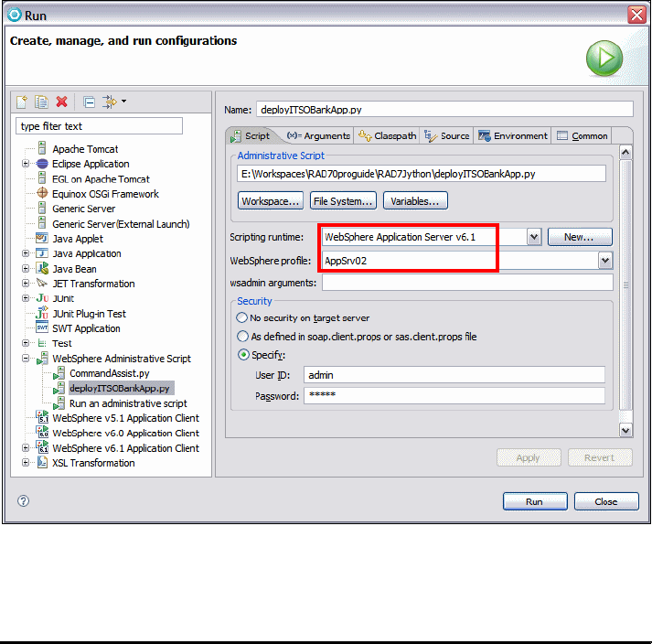652x644 pixels.
Task: Click the CommandAssist.py script icon
Action: [59, 373]
